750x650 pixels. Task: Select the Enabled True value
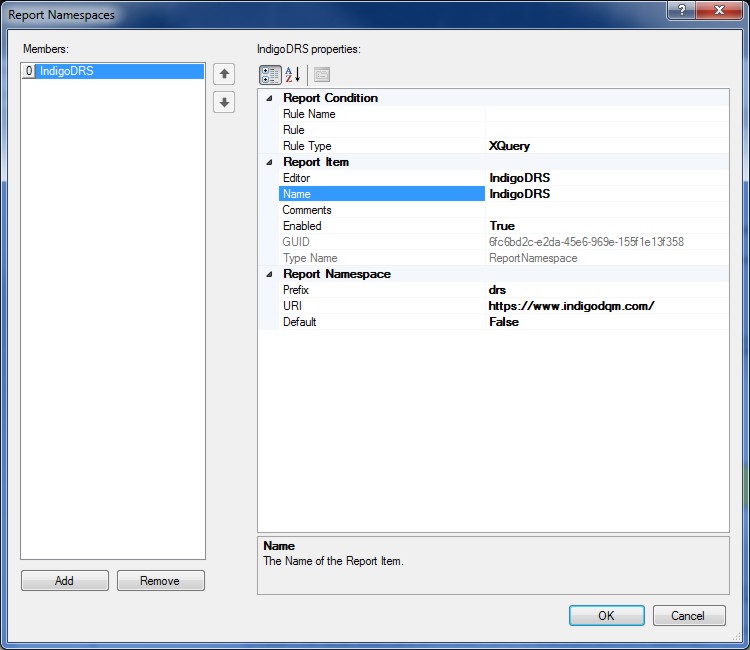tap(605, 226)
